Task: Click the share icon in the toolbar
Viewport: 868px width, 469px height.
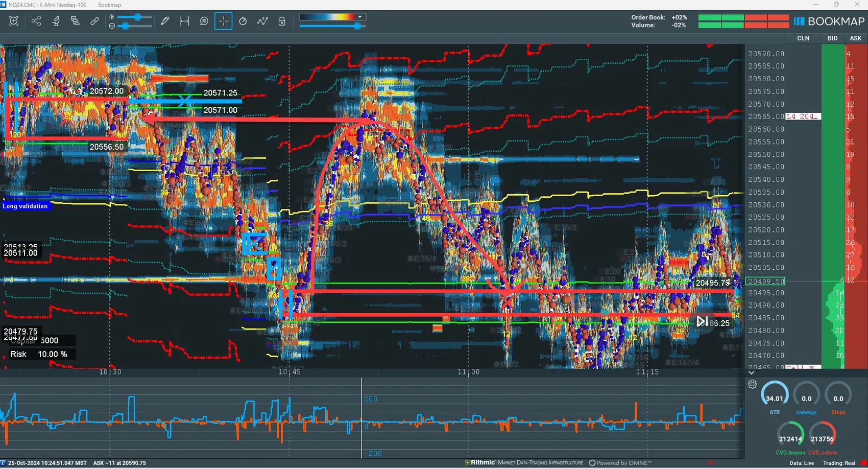Action: tap(36, 21)
